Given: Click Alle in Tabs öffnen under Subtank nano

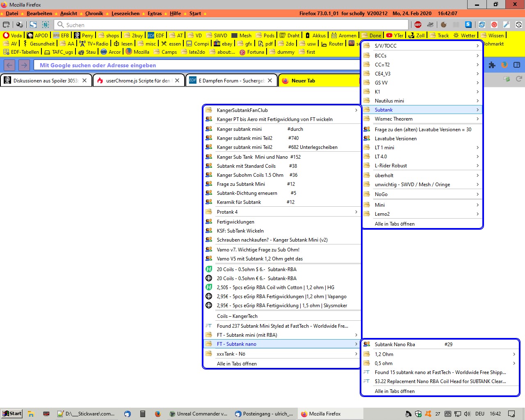Looking at the screenshot, I should pyautogui.click(x=395, y=391).
